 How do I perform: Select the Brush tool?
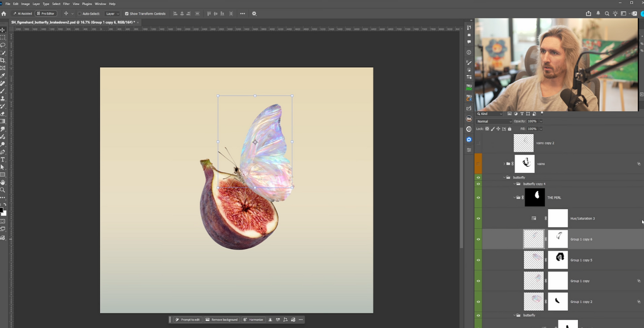[x=3, y=91]
